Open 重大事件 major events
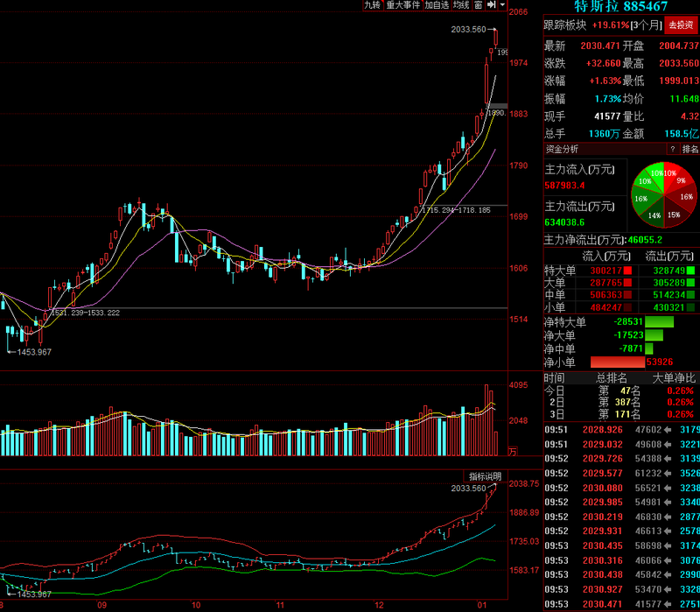Screen dimensions: 700x612 tap(402, 5)
